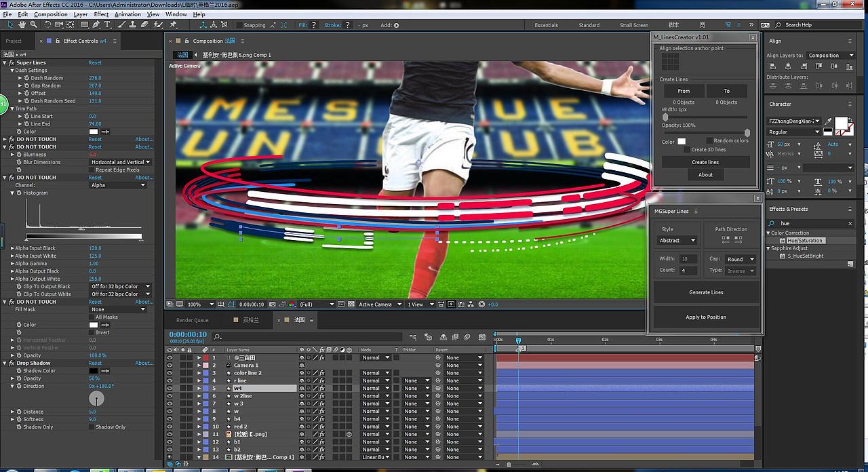Click the Align anchor point grid
This screenshot has width=868, height=472.
click(x=670, y=62)
